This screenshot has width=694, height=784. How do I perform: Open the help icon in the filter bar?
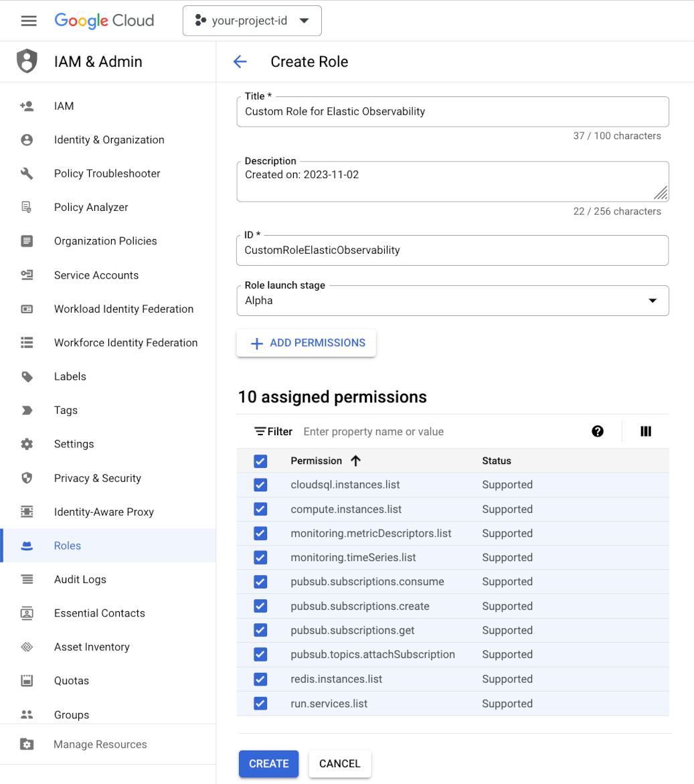598,432
